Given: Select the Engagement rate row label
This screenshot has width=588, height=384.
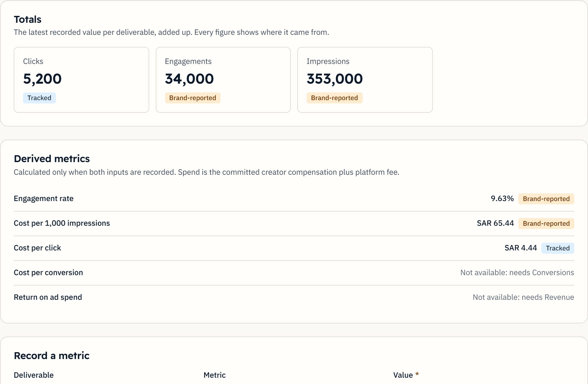Looking at the screenshot, I should pos(44,199).
